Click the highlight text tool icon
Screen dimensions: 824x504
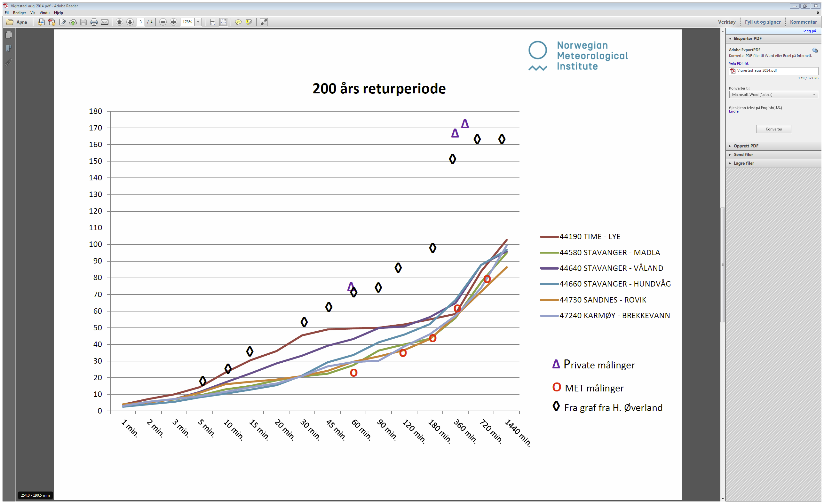[x=249, y=22]
